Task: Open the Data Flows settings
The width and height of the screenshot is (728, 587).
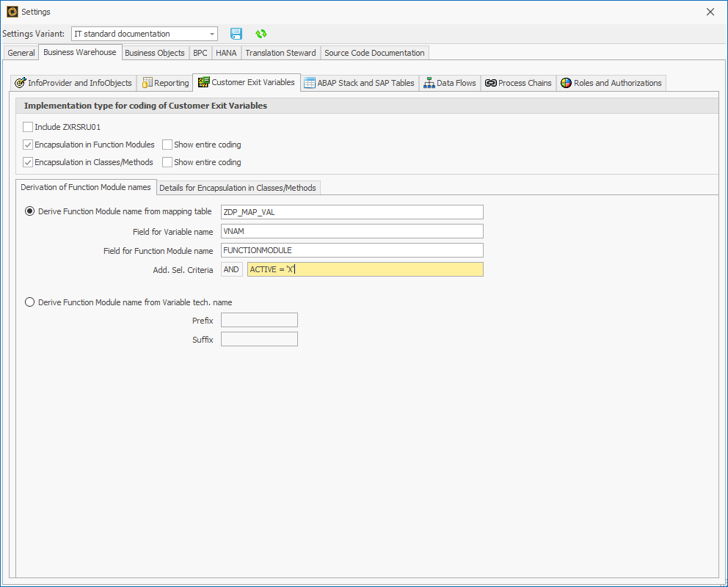Action: coord(450,83)
